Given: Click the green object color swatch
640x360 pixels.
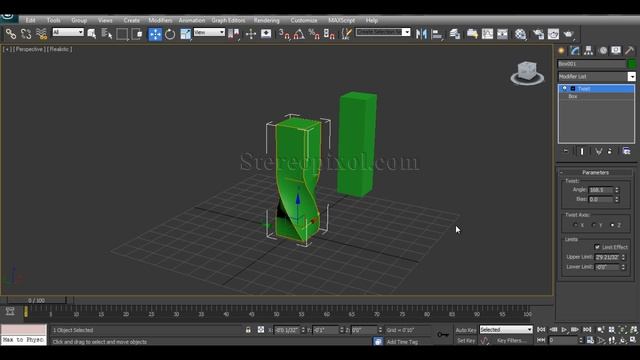Looking at the screenshot, I should coord(632,64).
